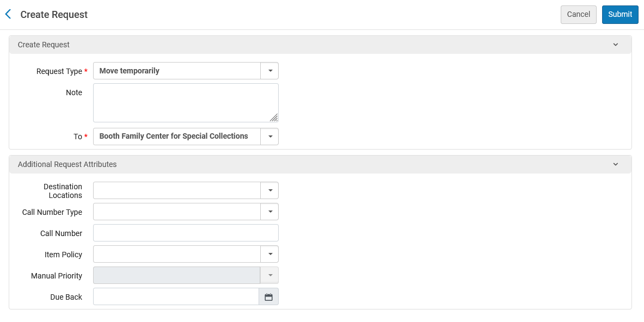Click into the Note text area
Image resolution: width=644 pixels, height=322 pixels.
click(x=186, y=103)
